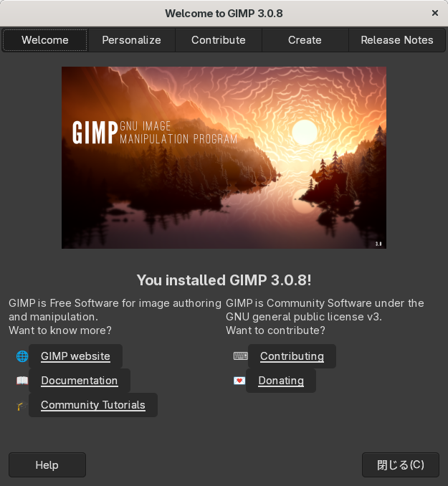
Task: Follow the Contributing link
Action: click(292, 356)
